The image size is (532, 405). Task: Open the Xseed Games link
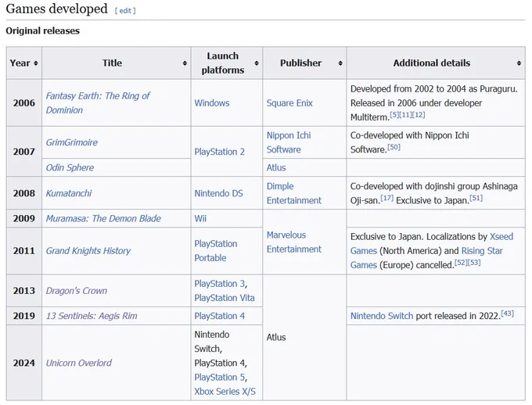[x=432, y=243]
